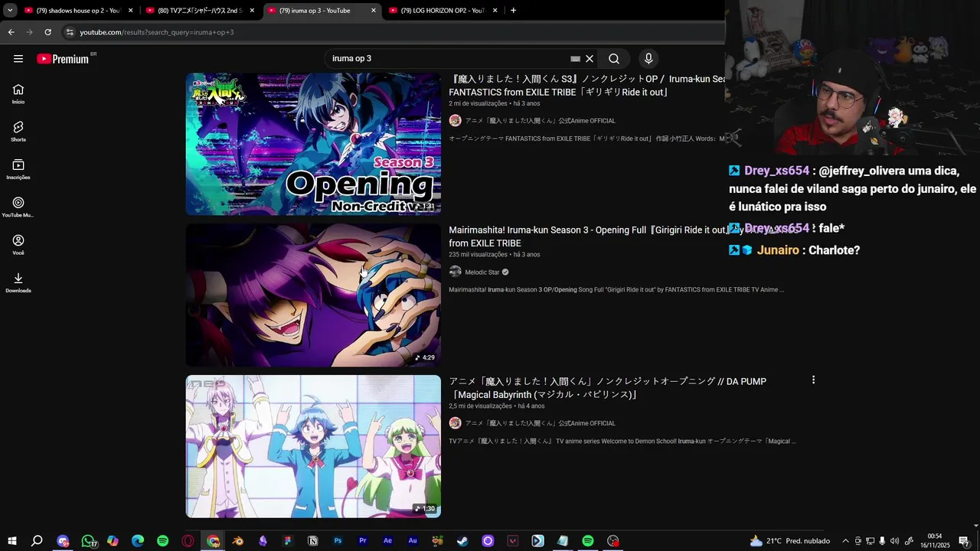Click '2,5 mi de visualizações' text
Image resolution: width=980 pixels, height=551 pixels.
pos(480,406)
